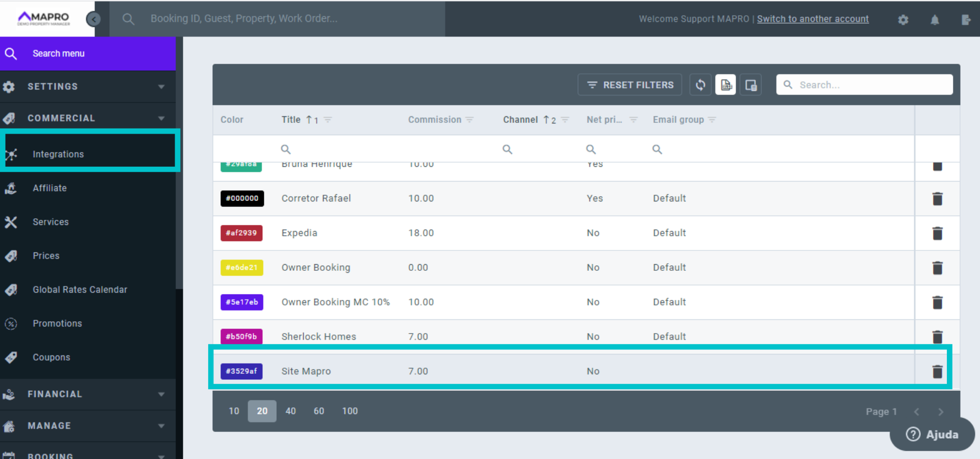
Task: Delete the Site Mapro row
Action: click(937, 371)
